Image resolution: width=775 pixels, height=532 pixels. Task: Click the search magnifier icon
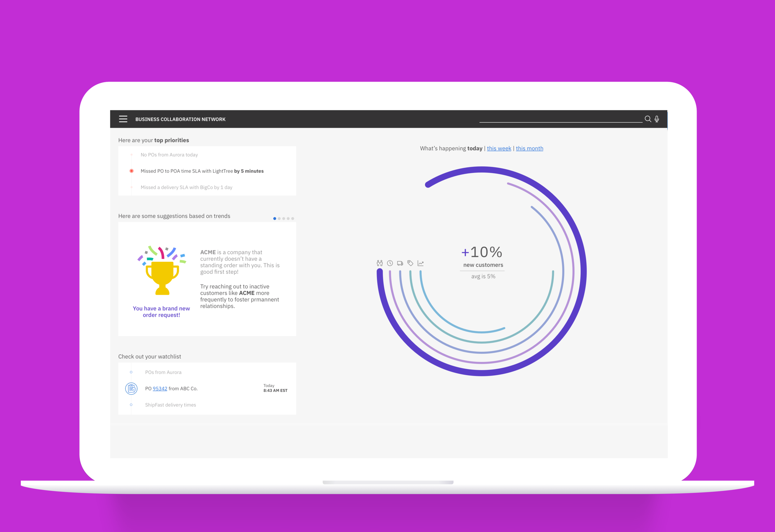[648, 119]
